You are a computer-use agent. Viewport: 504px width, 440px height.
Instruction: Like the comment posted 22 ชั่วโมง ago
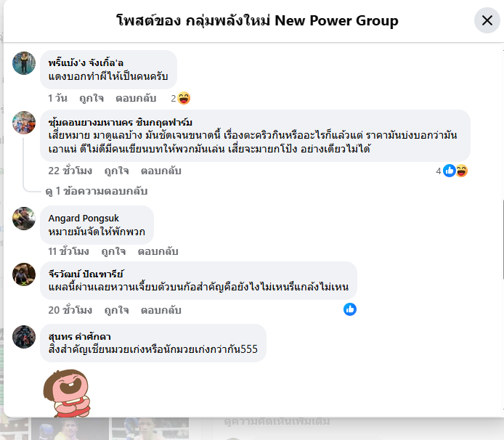click(116, 171)
